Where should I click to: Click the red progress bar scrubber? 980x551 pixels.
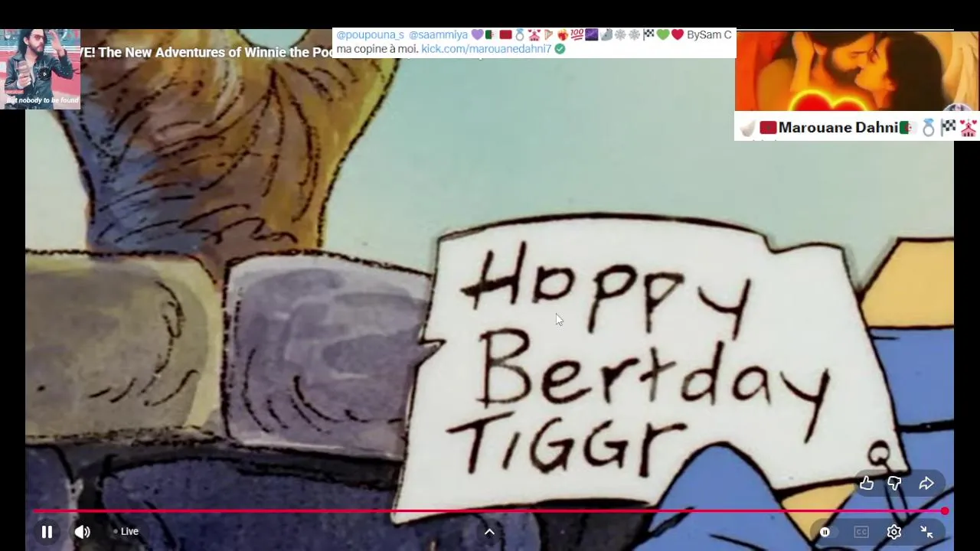pyautogui.click(x=945, y=510)
